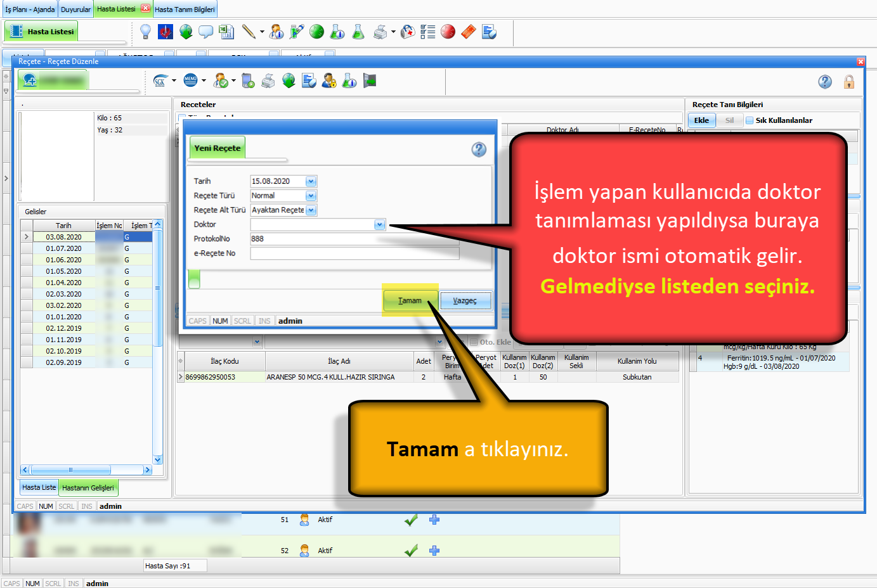877x588 pixels.
Task: Click the checklist icon in main toolbar
Action: [428, 31]
